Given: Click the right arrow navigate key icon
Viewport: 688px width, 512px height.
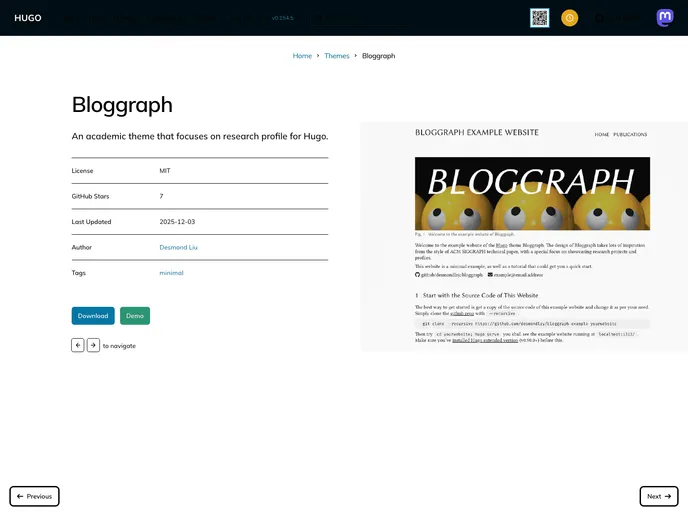Looking at the screenshot, I should pos(93,345).
